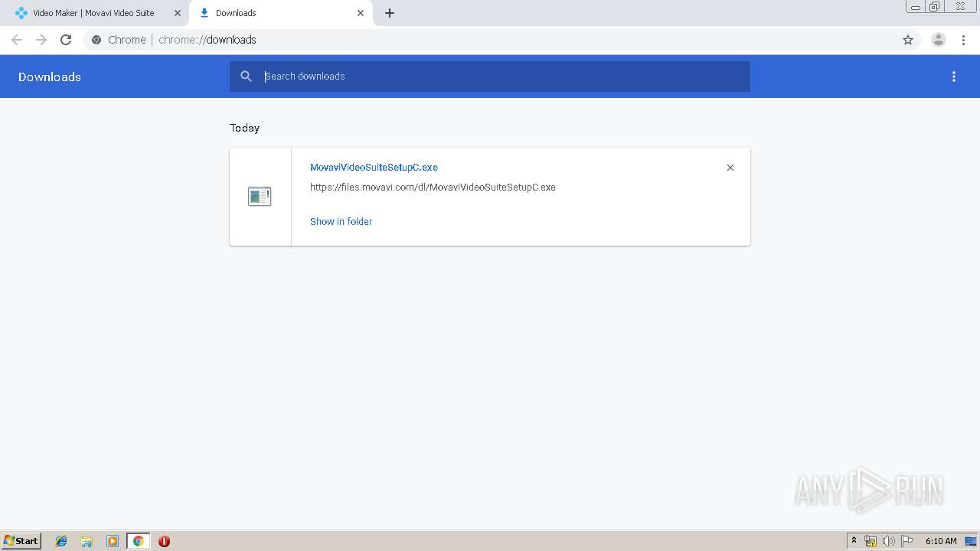Open the media player taskbar icon
The width and height of the screenshot is (980, 551).
pyautogui.click(x=113, y=541)
